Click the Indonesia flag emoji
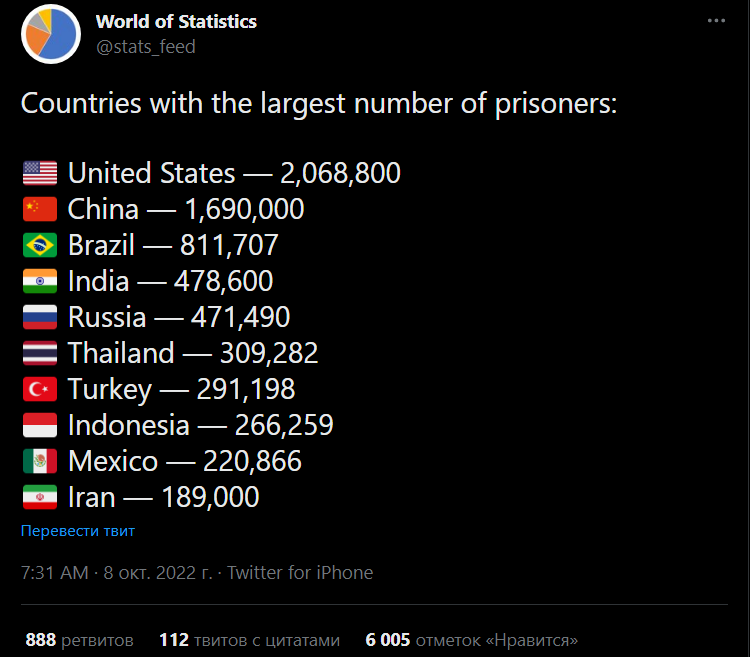Screen dimensions: 750x657 coord(40,426)
